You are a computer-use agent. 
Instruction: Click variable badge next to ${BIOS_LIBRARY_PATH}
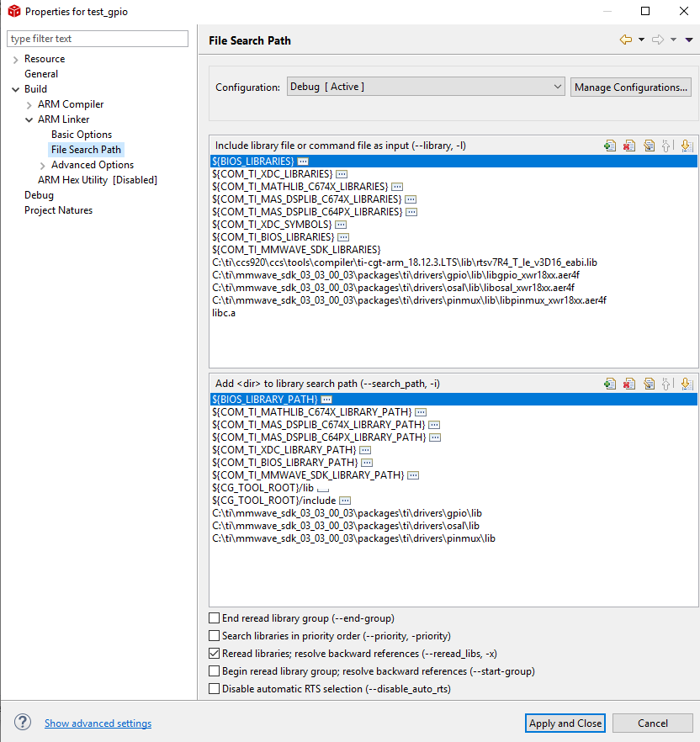pos(326,400)
